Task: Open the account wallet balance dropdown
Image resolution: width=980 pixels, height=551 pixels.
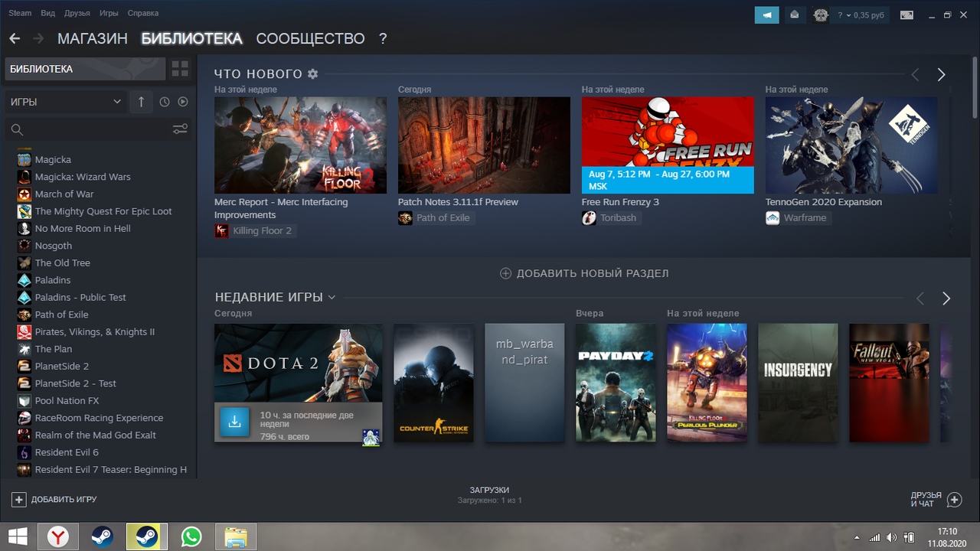Action: coord(862,15)
